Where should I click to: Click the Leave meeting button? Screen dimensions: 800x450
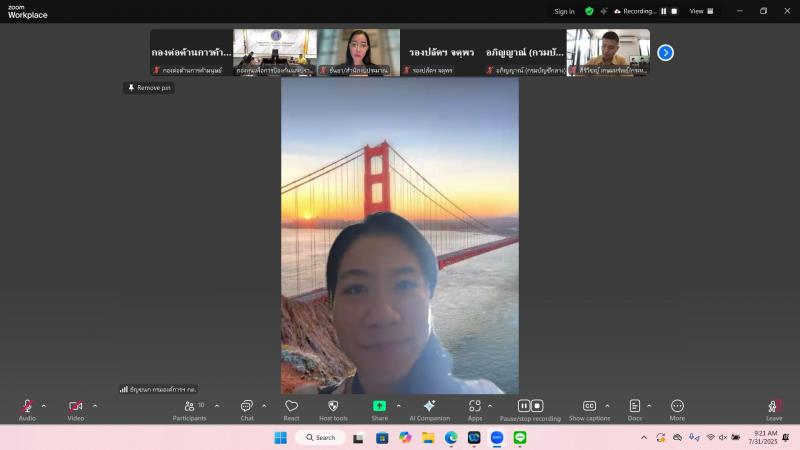(774, 410)
